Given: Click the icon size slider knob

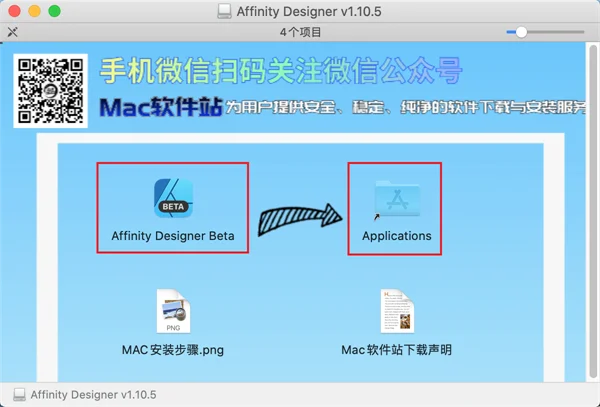Looking at the screenshot, I should coord(521,32).
